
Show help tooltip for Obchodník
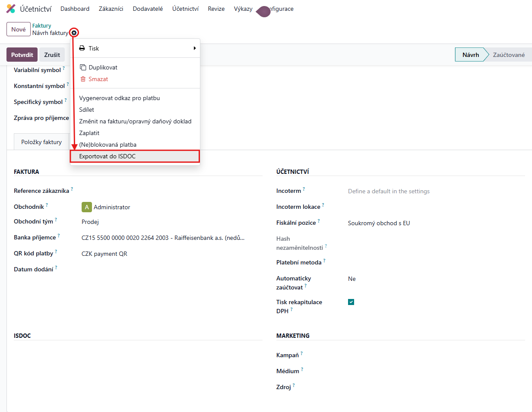click(47, 205)
